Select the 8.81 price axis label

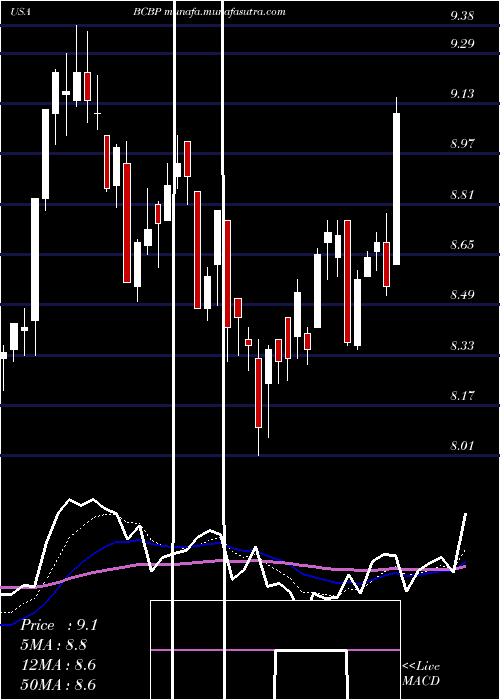462,194
